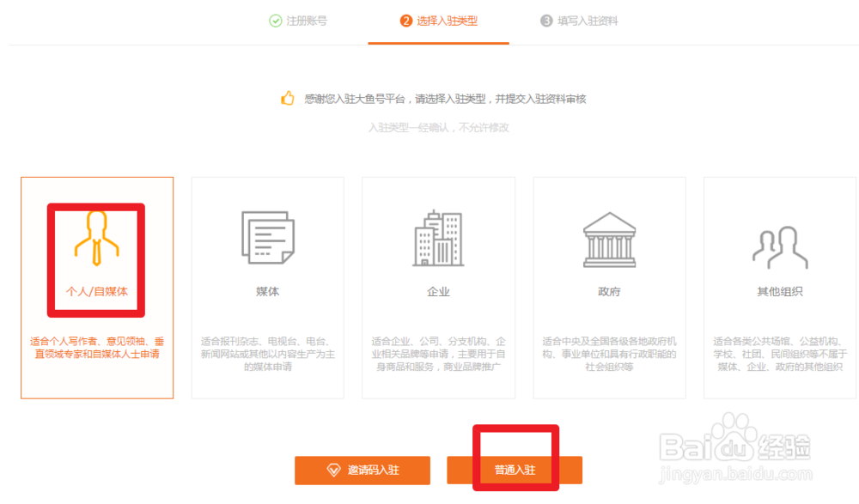Click the 普通入驻 button
Screen dimensions: 859x504
(516, 470)
